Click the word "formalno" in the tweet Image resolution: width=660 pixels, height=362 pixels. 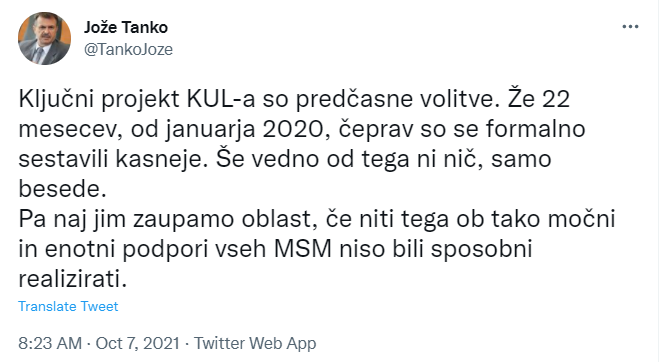(535, 129)
